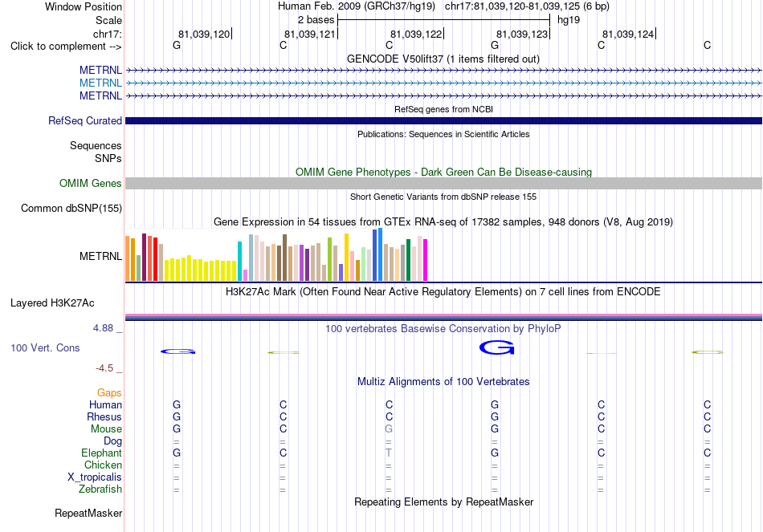Viewport: 763px width, 532px height.
Task: Click the faded G mismatch in the Mouse row
Action: (x=389, y=429)
